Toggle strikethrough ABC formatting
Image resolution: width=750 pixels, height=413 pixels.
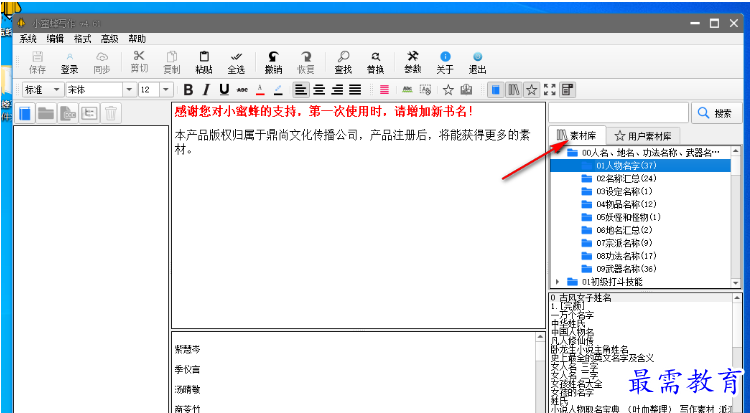tap(243, 89)
